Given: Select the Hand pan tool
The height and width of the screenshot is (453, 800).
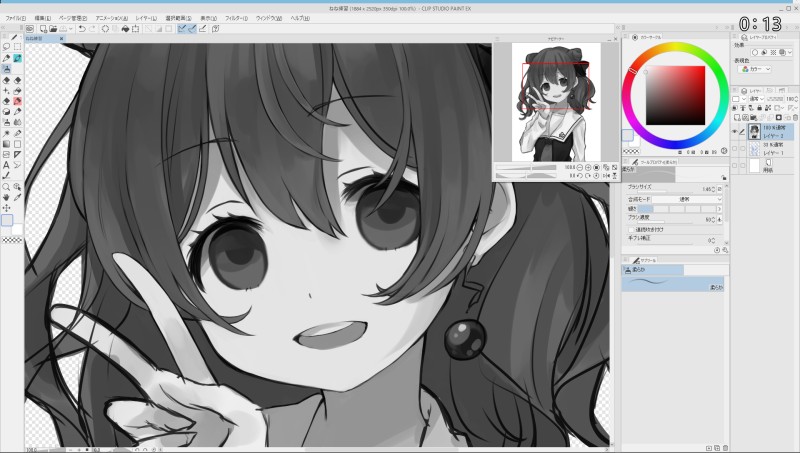Looking at the screenshot, I should point(6,197).
